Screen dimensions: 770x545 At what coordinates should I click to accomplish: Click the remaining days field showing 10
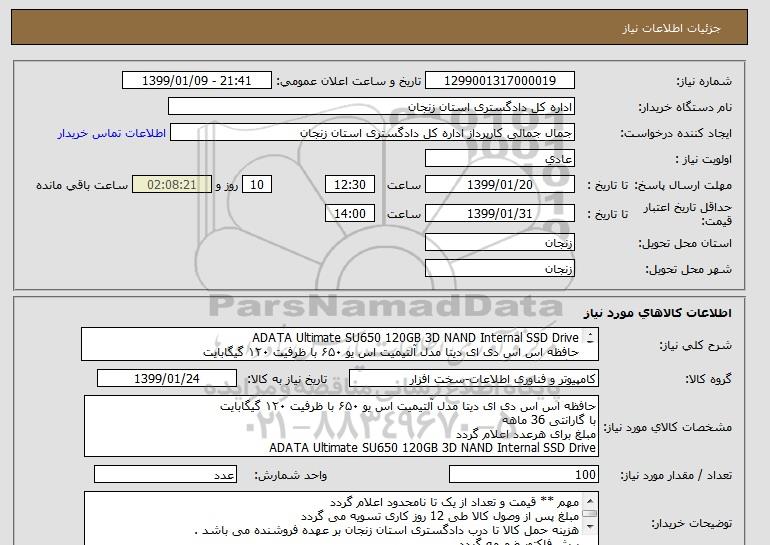[x=257, y=185]
